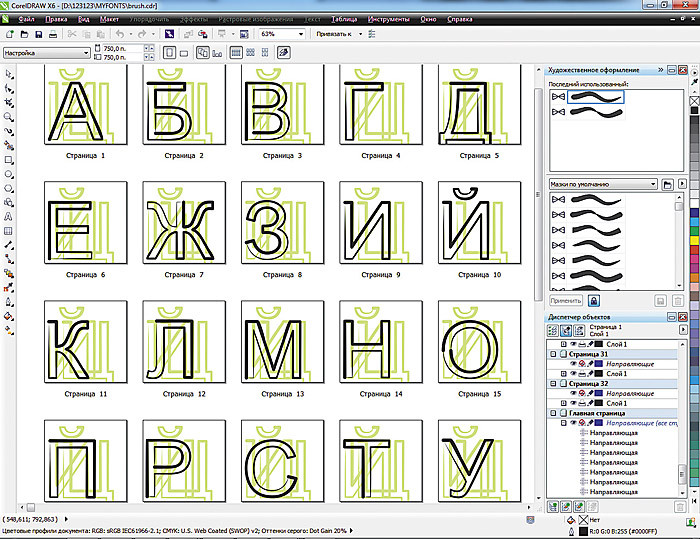
Task: Open the Макет menu
Action: click(x=109, y=19)
